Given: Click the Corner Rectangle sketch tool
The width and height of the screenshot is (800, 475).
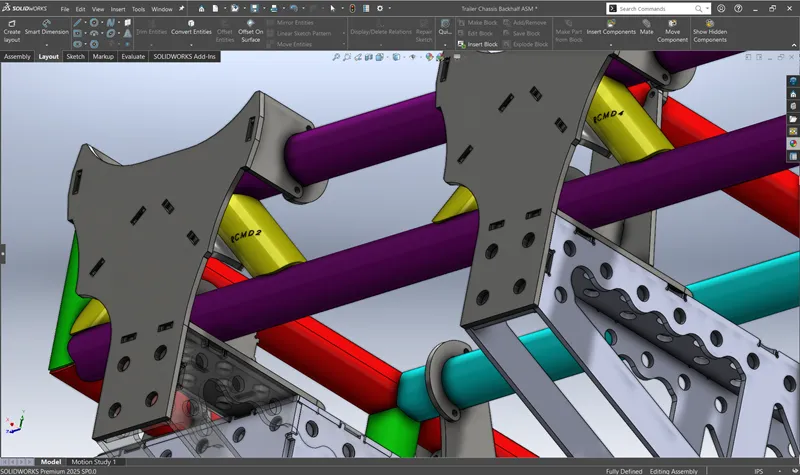Looking at the screenshot, I should pos(78,33).
